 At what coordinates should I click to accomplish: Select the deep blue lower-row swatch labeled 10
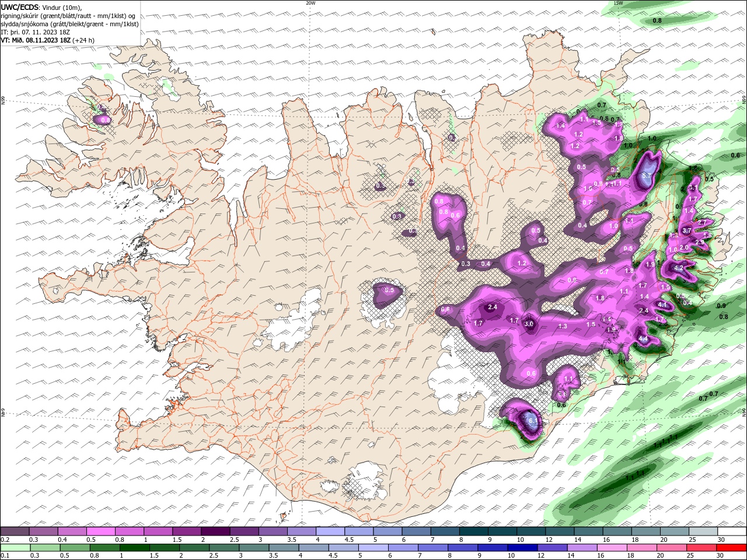(x=522, y=548)
